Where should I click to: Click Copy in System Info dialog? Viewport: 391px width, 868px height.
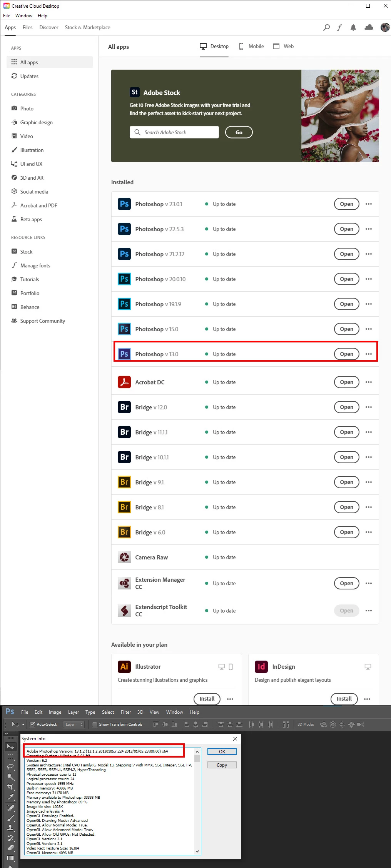222,765
